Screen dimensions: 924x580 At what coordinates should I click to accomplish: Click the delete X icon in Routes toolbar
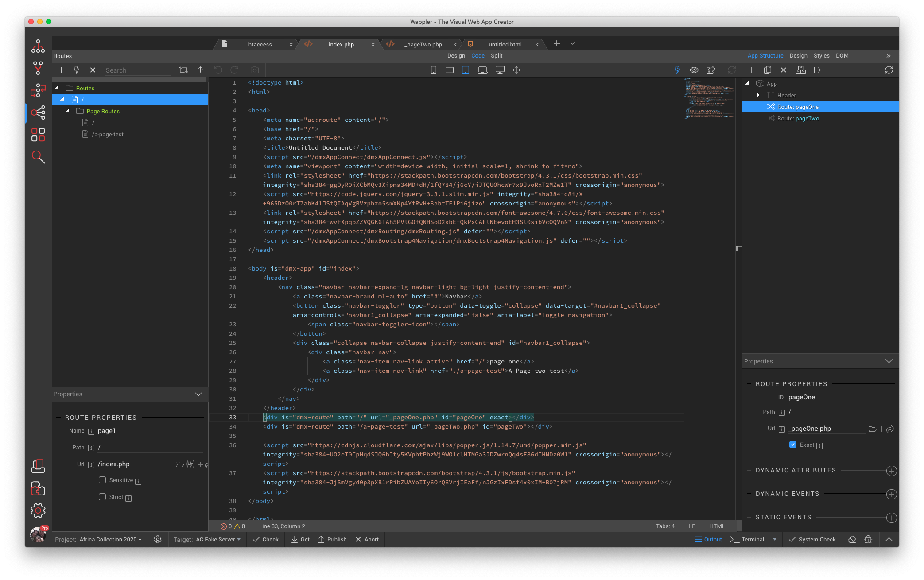pos(93,70)
